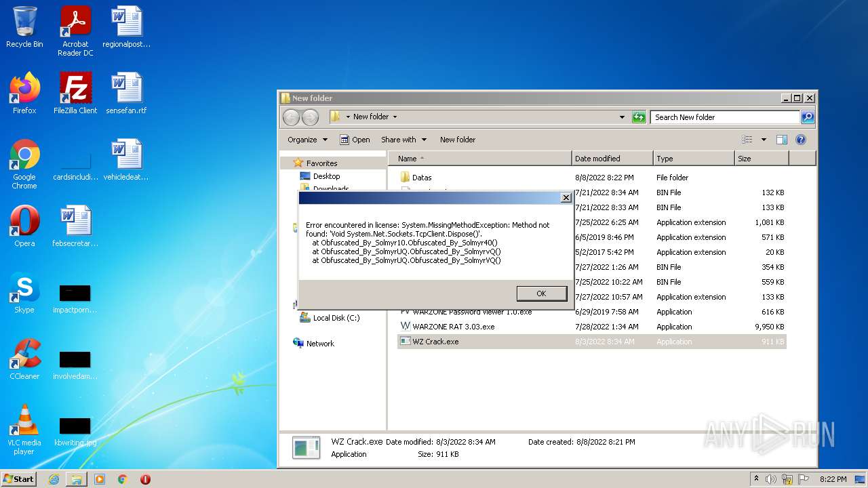Toggle the preview pane button

pos(782,140)
